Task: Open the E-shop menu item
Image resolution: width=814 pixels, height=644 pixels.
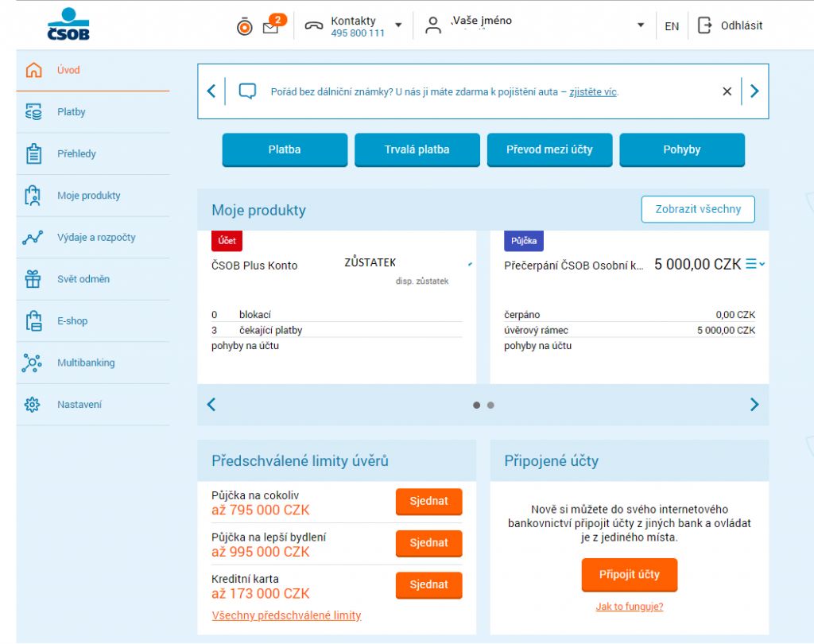Action: 93,321
